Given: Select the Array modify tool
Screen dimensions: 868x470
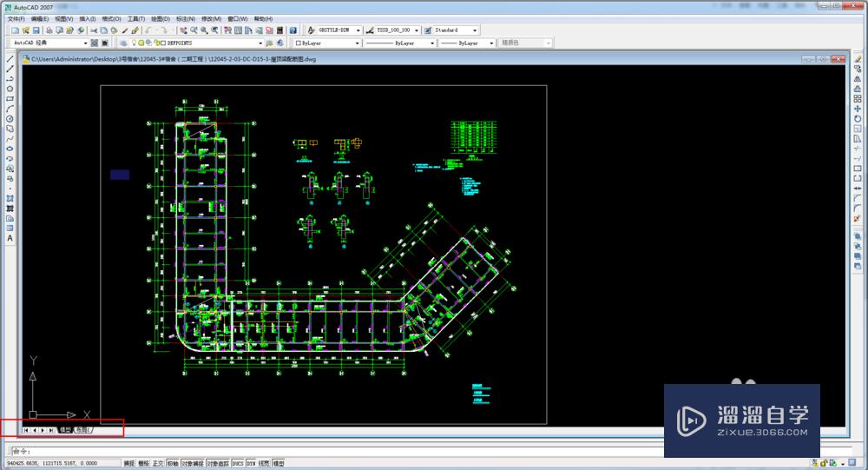Looking at the screenshot, I should [858, 99].
